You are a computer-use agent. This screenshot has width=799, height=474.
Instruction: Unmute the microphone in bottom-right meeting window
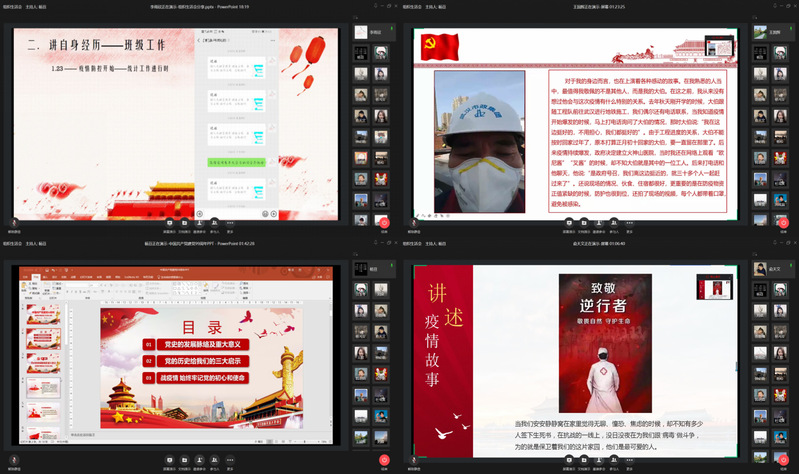point(414,460)
